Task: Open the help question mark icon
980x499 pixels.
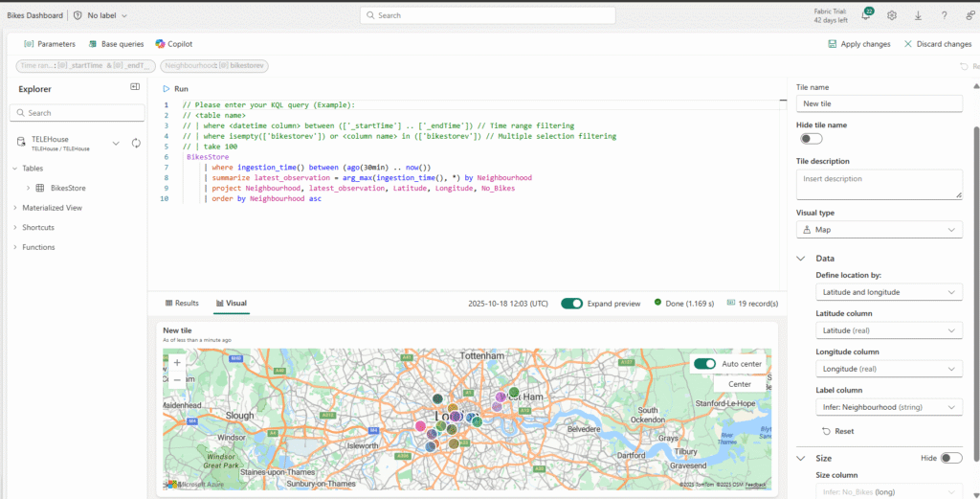Action: (945, 15)
